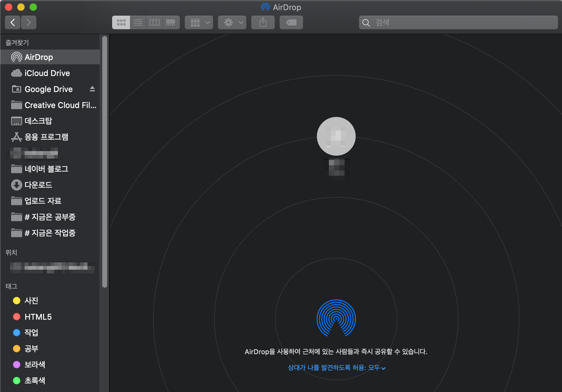562x392 pixels.
Task: Switch to gallery view
Action: click(x=171, y=22)
